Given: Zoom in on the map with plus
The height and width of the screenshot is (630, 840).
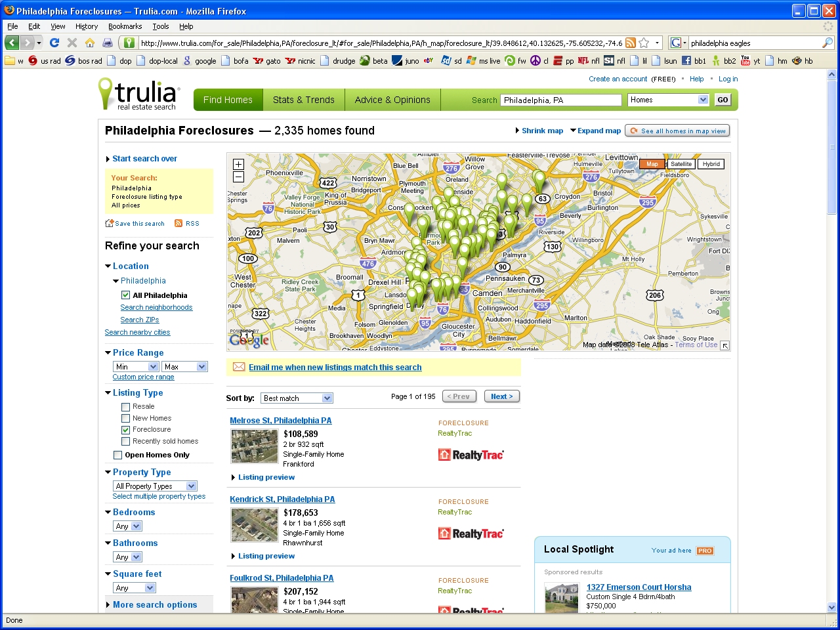Looking at the screenshot, I should click(x=238, y=165).
